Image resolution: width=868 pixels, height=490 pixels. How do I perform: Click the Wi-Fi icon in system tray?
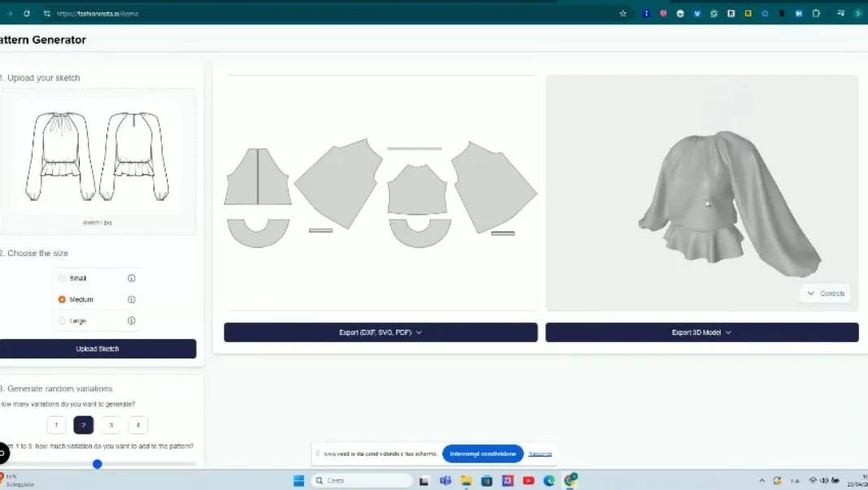(813, 480)
